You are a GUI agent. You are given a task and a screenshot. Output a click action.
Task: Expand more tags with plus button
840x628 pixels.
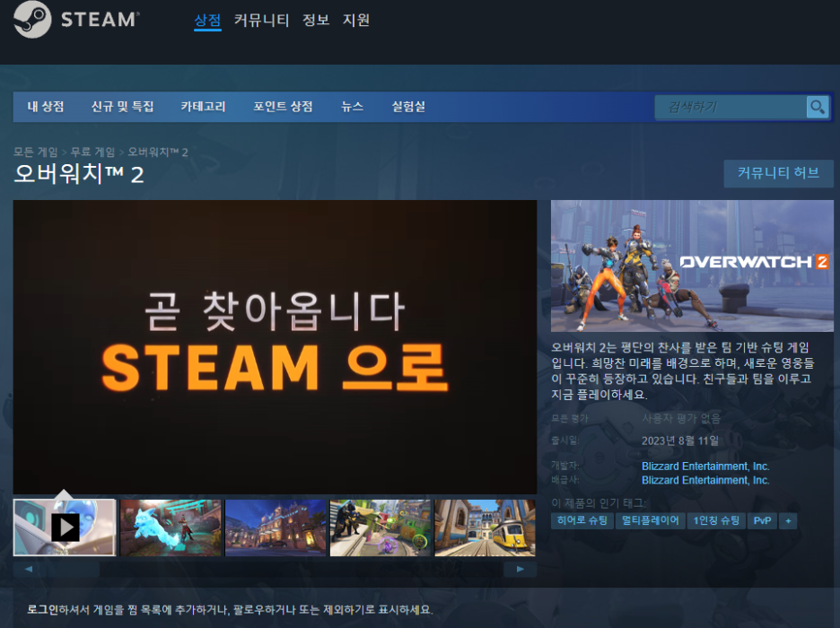[788, 520]
